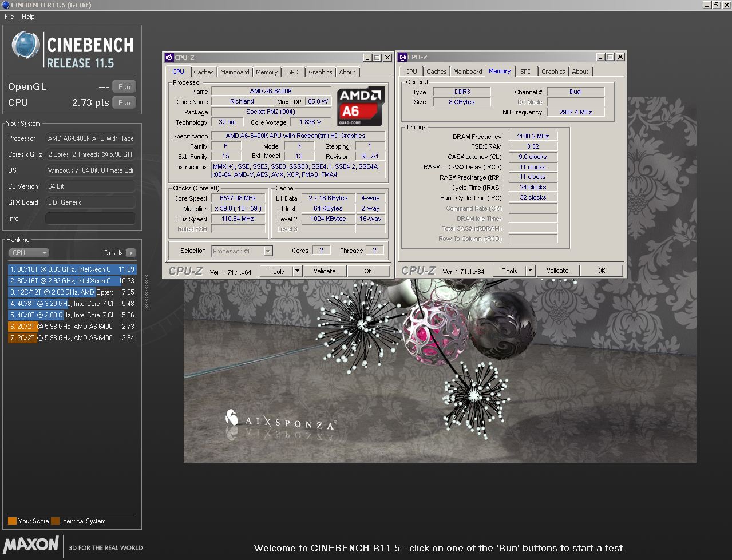
Task: Switch to About tab in left CPU-Z window
Action: click(347, 72)
